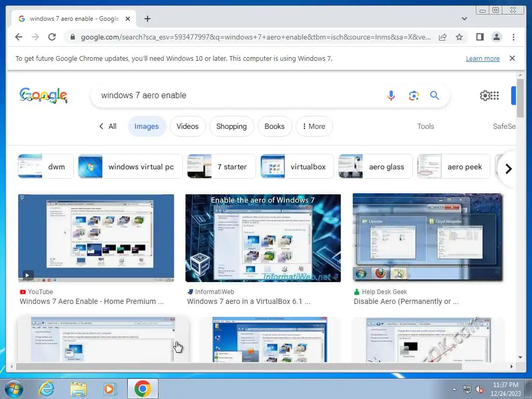The image size is (532, 399).
Task: Show hidden system tray icons
Action: coord(454,390)
